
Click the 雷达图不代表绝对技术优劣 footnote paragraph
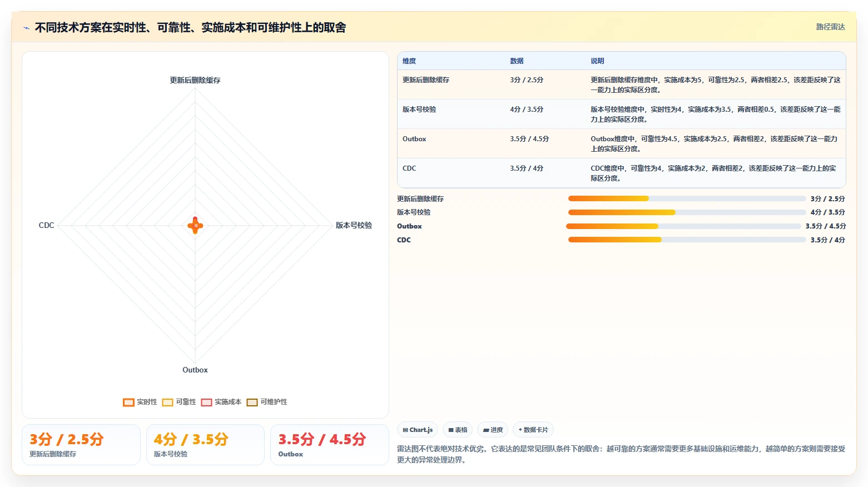pos(621,454)
